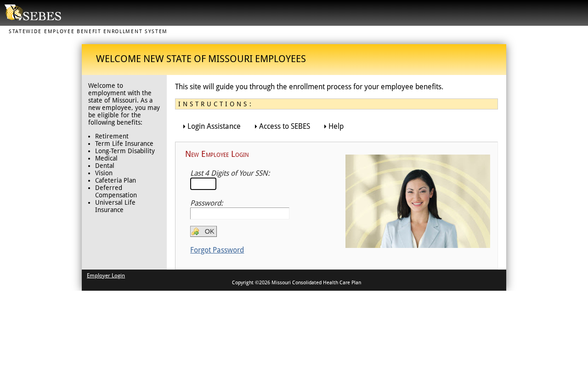588x368 pixels.
Task: Click the New Employee Login heading
Action: [217, 155]
